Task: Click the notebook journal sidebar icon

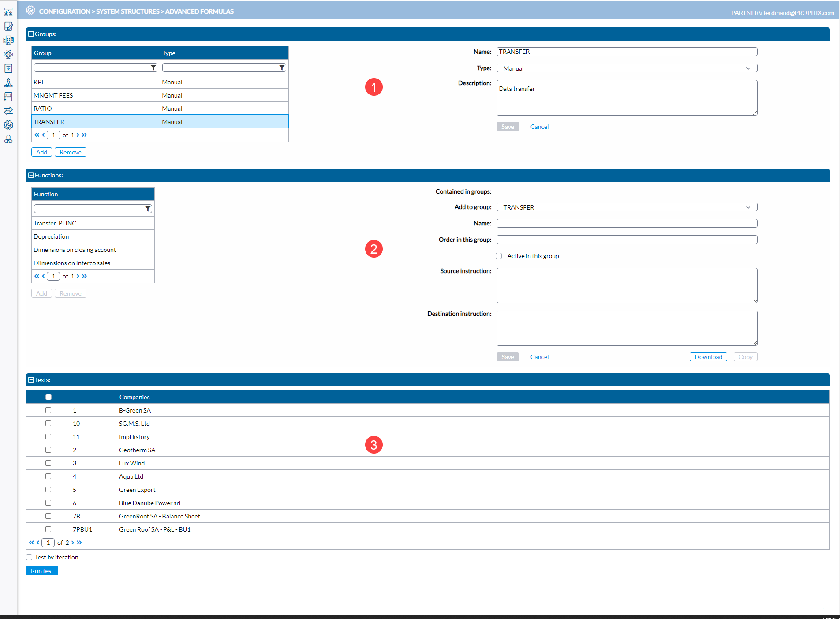Action: (x=8, y=97)
